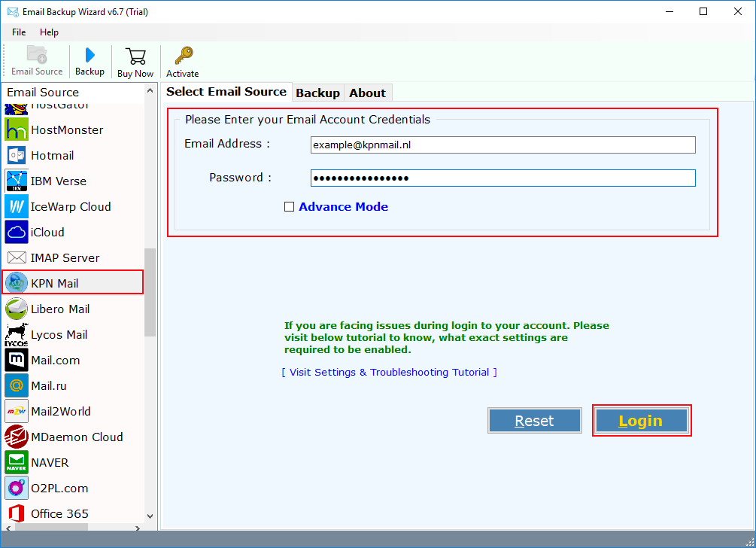Image resolution: width=756 pixels, height=548 pixels.
Task: Click the Reset button
Action: (x=534, y=421)
